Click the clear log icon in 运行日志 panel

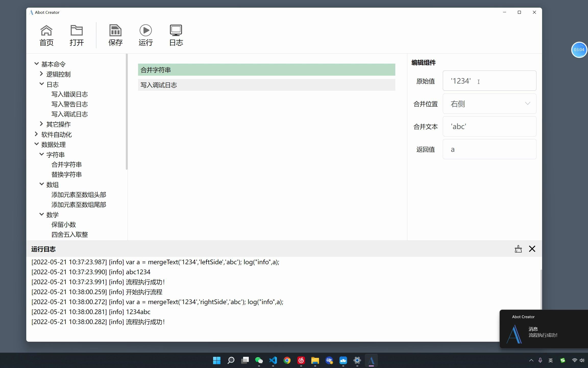pyautogui.click(x=518, y=249)
